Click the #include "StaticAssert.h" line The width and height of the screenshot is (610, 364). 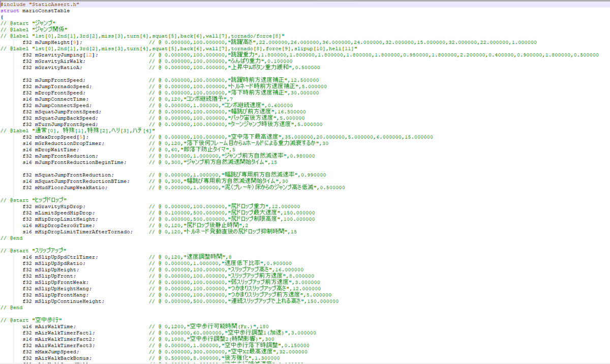point(40,4)
